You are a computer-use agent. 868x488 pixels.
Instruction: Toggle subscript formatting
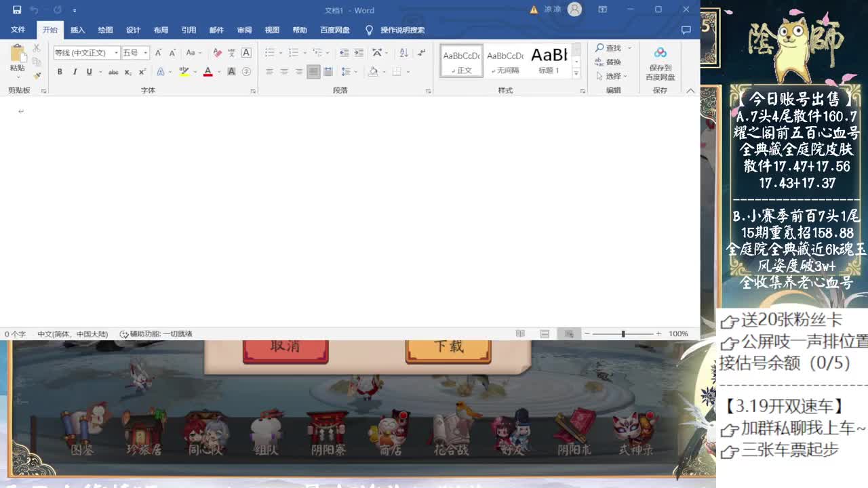[128, 72]
